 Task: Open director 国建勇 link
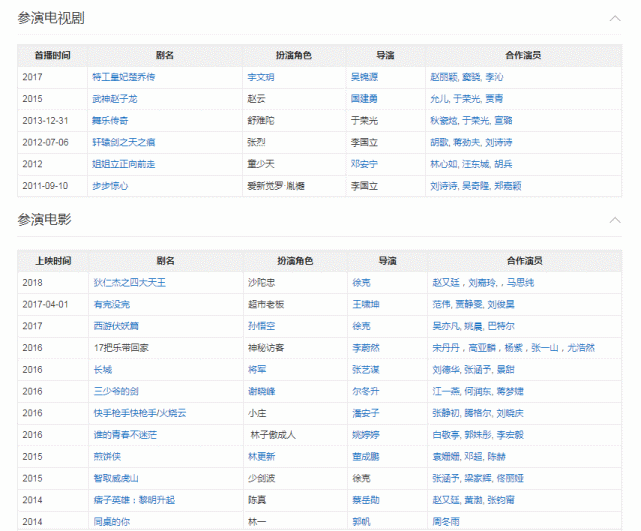pos(364,99)
